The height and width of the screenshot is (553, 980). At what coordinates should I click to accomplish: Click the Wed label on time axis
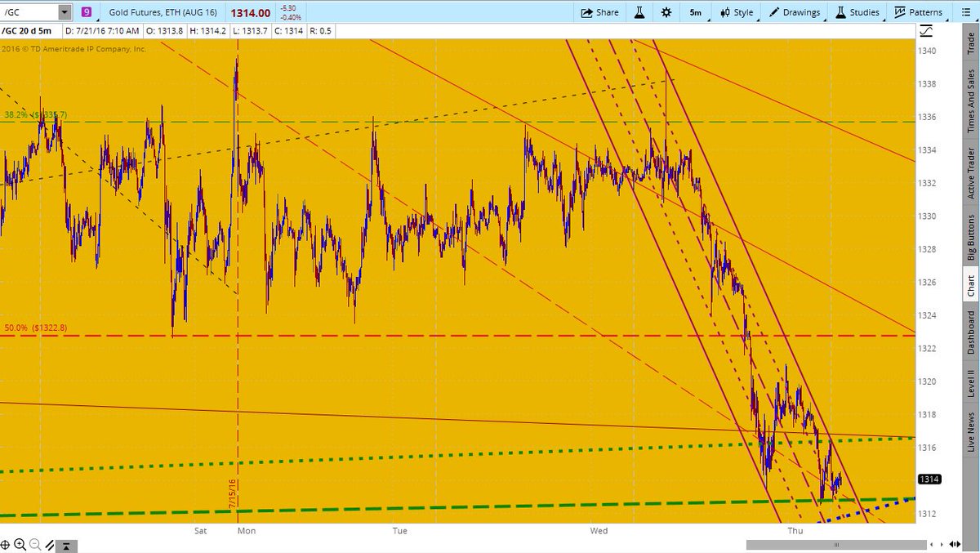click(599, 530)
